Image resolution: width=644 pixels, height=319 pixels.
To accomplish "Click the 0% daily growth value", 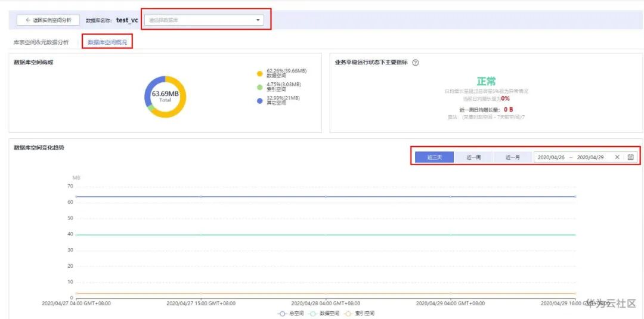I will (505, 99).
